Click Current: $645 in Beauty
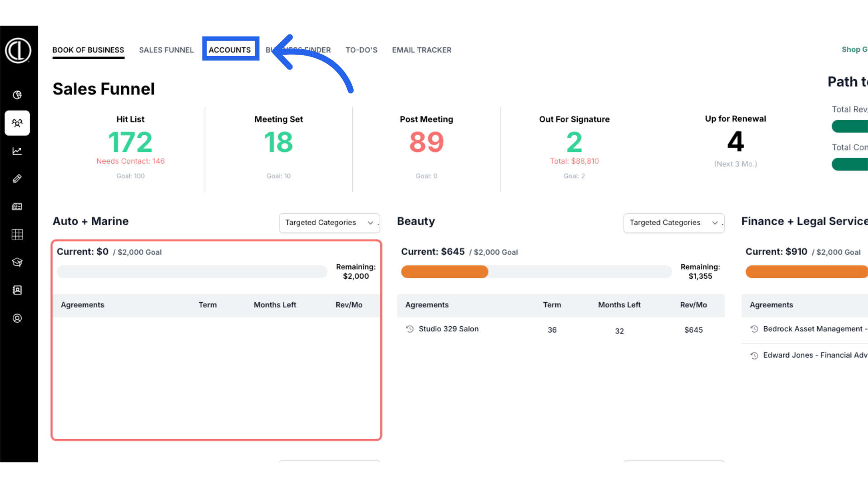Viewport: 868px width, 488px height. pos(433,252)
